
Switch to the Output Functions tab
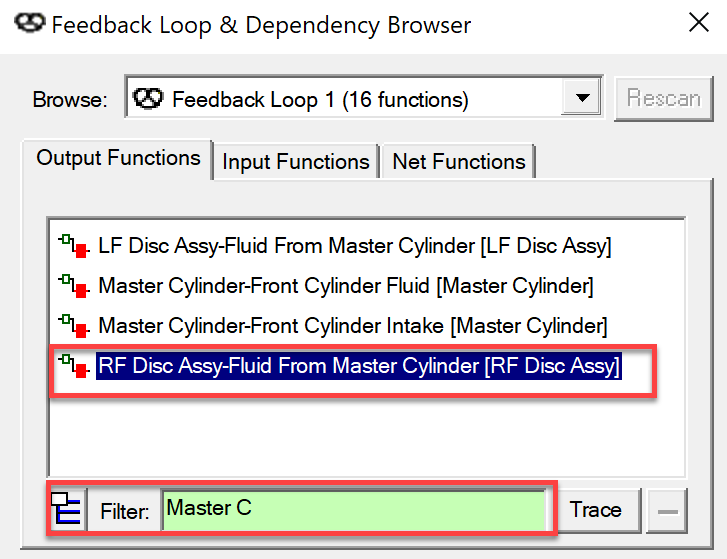tap(118, 158)
